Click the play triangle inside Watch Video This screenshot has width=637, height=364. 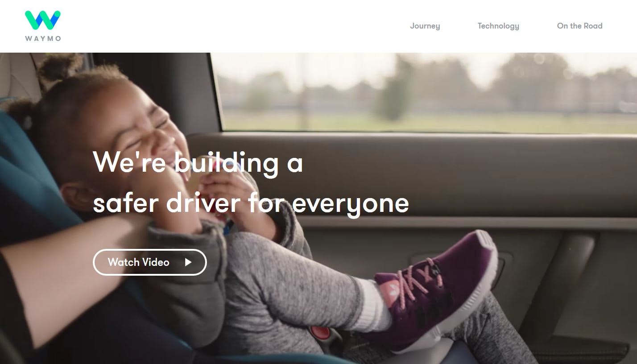point(188,262)
